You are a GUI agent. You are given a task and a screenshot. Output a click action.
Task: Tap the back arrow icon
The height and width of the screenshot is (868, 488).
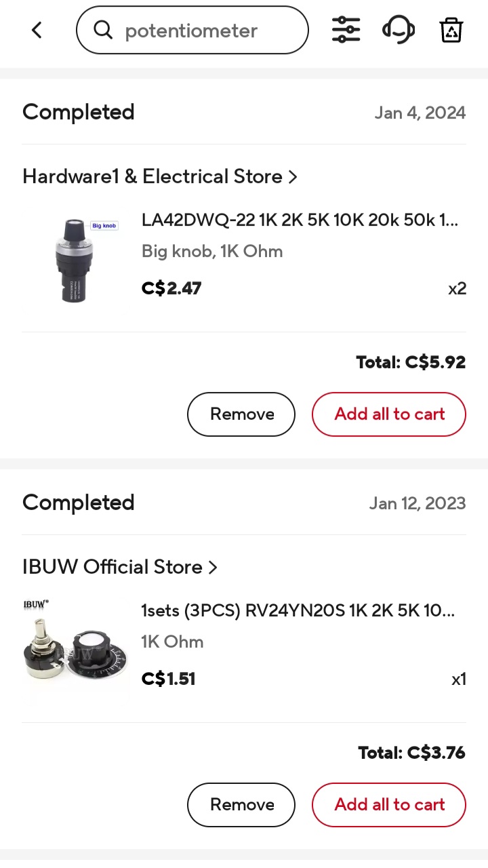[37, 30]
